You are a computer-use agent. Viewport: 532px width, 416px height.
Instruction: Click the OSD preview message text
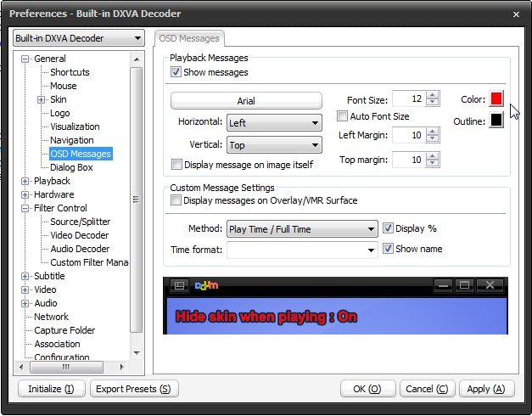pyautogui.click(x=266, y=317)
